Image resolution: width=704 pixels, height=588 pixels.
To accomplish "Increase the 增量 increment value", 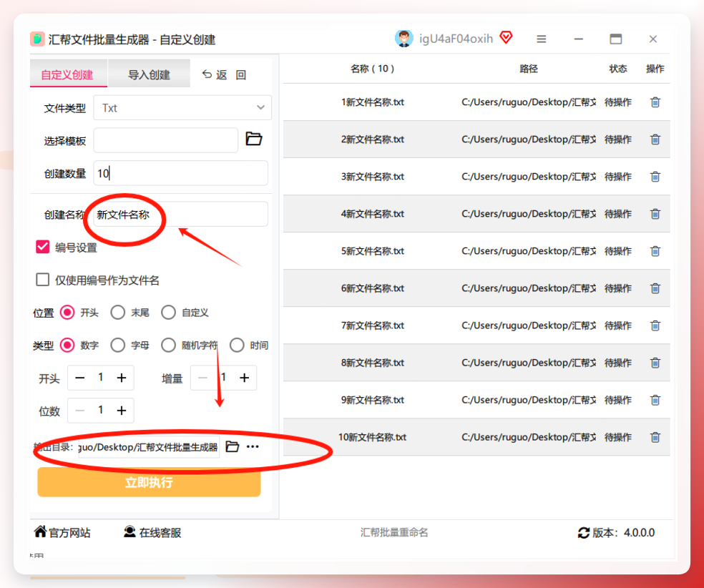I will (244, 378).
